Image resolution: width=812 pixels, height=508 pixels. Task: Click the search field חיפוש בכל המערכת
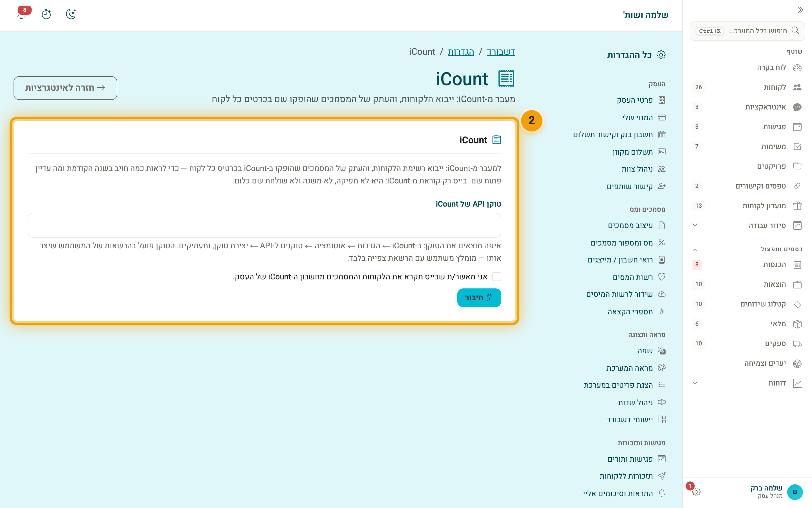coord(747,31)
